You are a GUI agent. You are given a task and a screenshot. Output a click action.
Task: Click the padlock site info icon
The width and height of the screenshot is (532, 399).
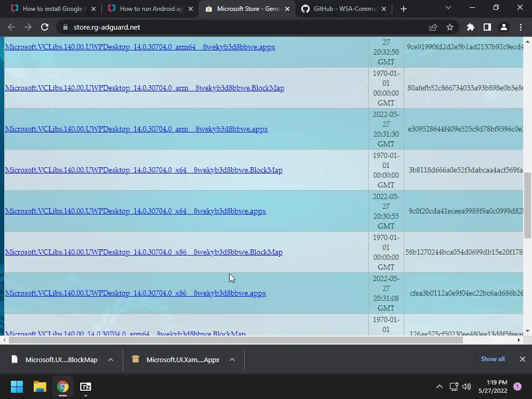pyautogui.click(x=65, y=27)
